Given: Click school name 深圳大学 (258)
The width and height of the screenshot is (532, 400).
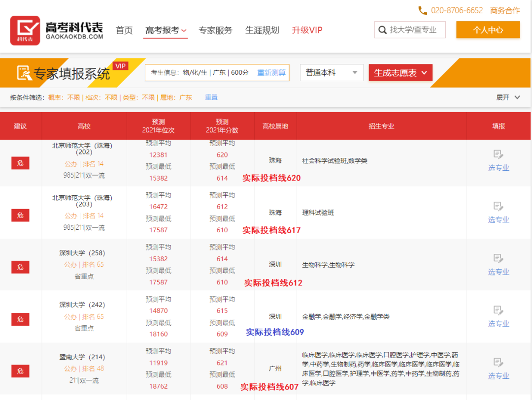Looking at the screenshot, I should coord(82,253).
